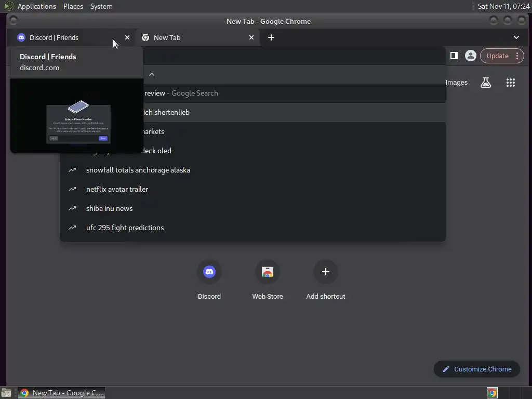The width and height of the screenshot is (532, 399).
Task: Click the Discord tab hover preview thumbnail
Action: tap(77, 116)
